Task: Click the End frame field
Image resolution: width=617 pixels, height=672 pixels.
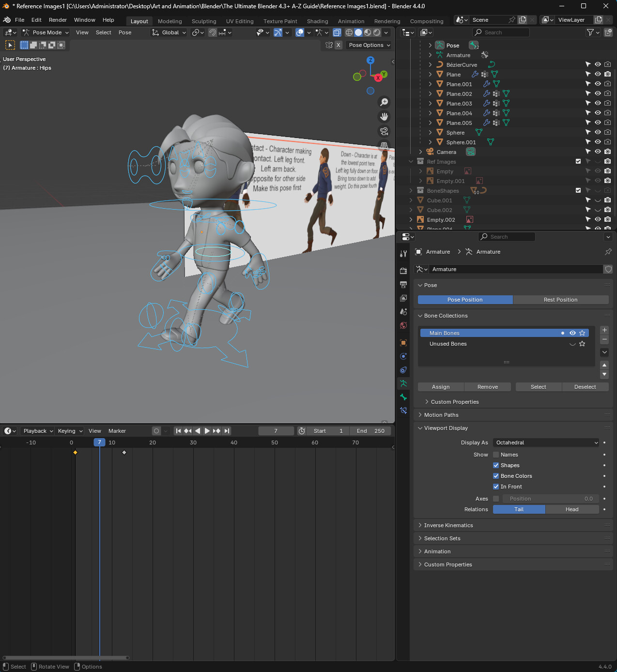Action: pyautogui.click(x=370, y=431)
